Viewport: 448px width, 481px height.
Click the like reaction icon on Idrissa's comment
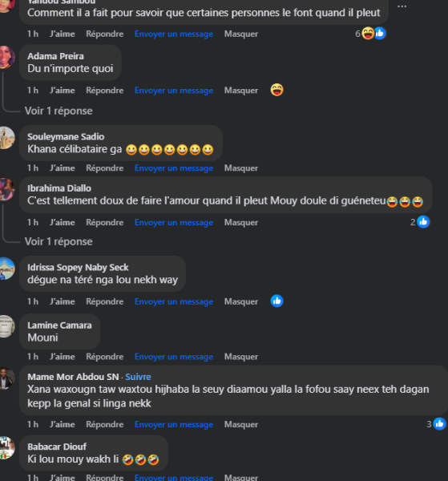coord(277,301)
